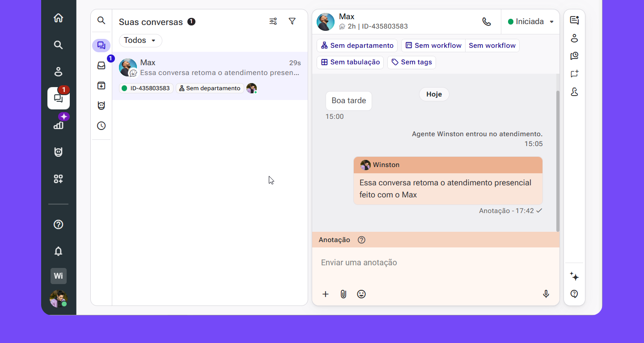The height and width of the screenshot is (343, 644).
Task: Open the emoji picker icon
Action: (361, 294)
